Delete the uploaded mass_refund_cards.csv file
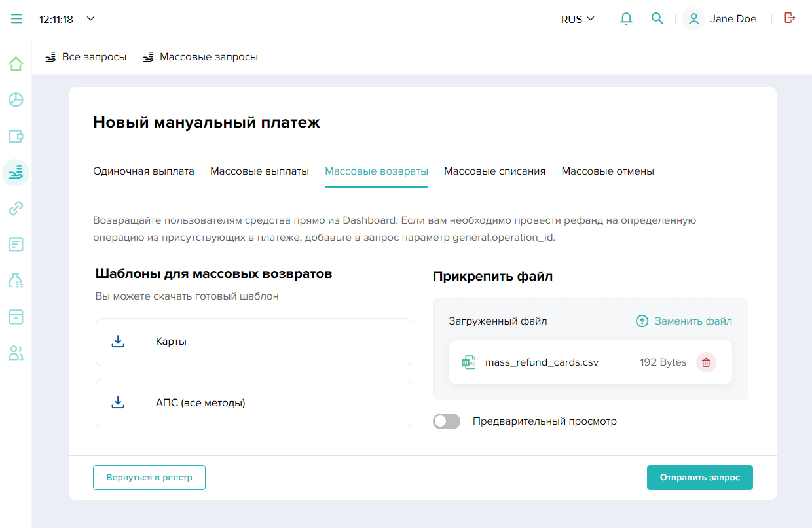The image size is (812, 528). (x=706, y=362)
